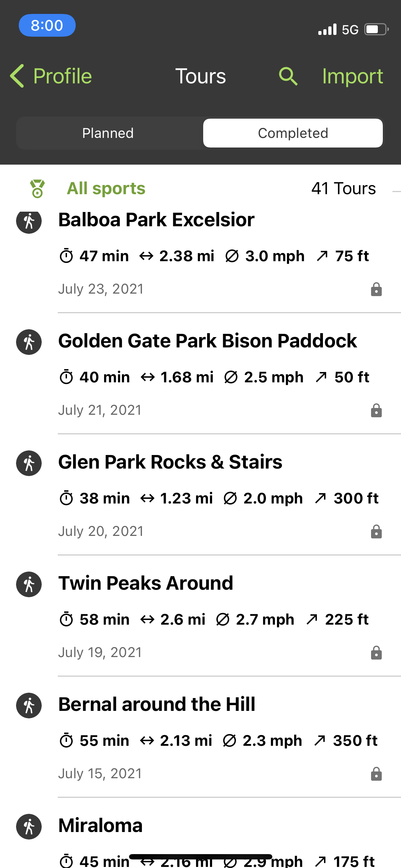
Task: Open the 41 Tours sort options
Action: 343,188
